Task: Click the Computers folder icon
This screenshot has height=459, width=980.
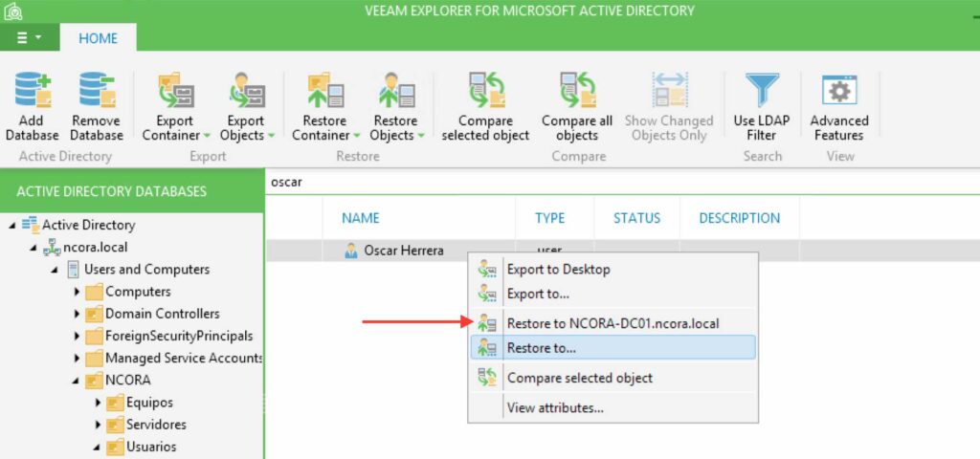Action: [94, 292]
